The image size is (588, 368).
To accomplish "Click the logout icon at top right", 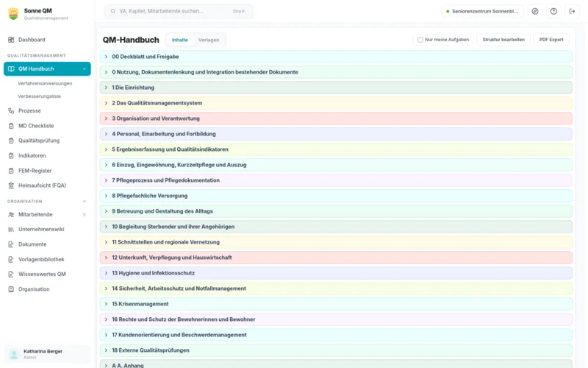I will click(573, 11).
